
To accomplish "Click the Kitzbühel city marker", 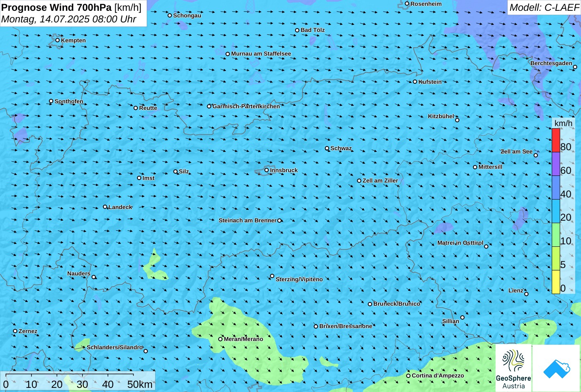I will click(457, 120).
